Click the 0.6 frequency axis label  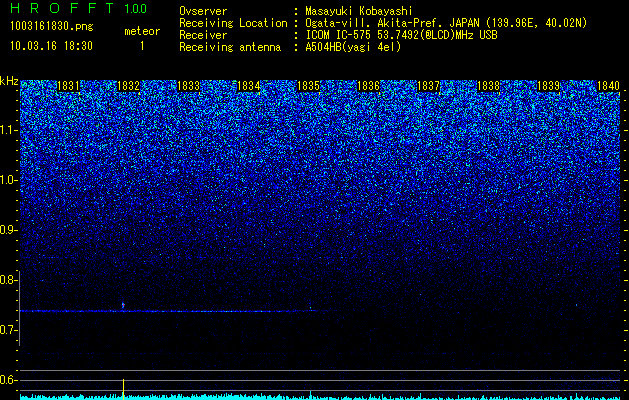point(8,380)
